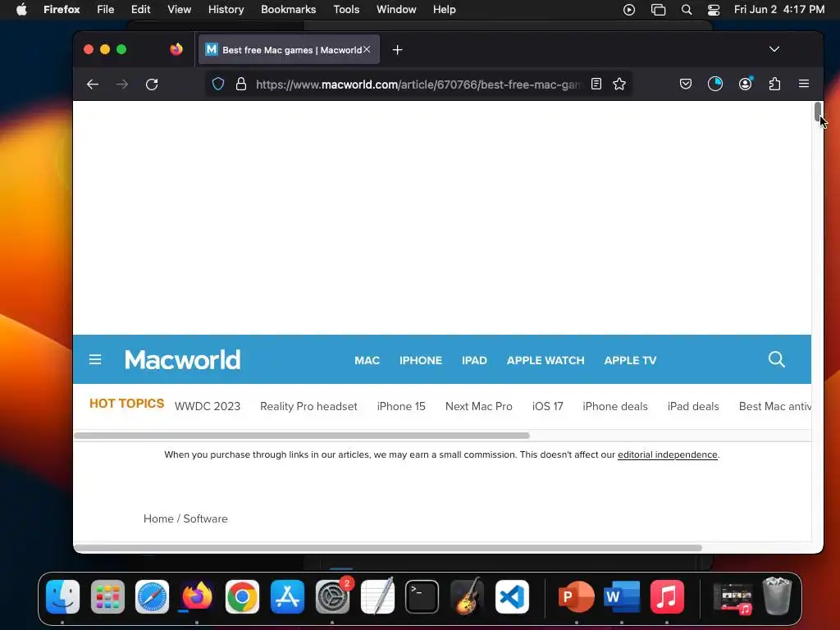
Task: Go to Software in the breadcrumb
Action: tap(205, 518)
